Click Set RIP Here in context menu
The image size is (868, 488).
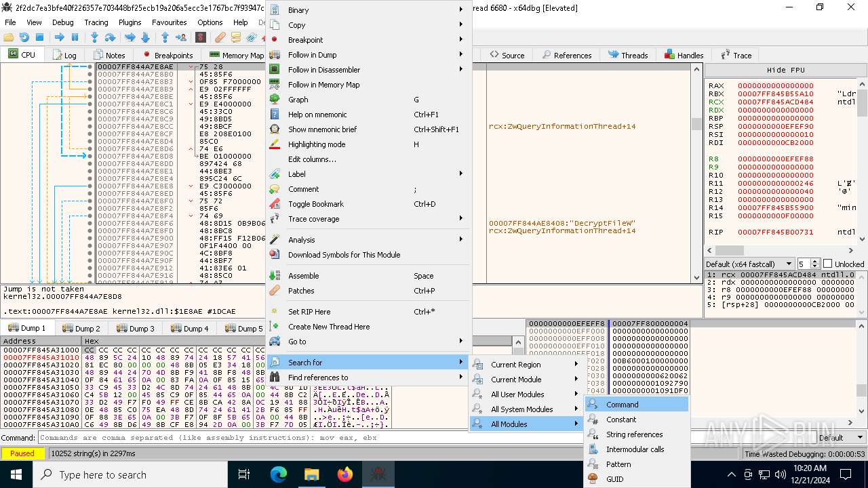(x=369, y=312)
